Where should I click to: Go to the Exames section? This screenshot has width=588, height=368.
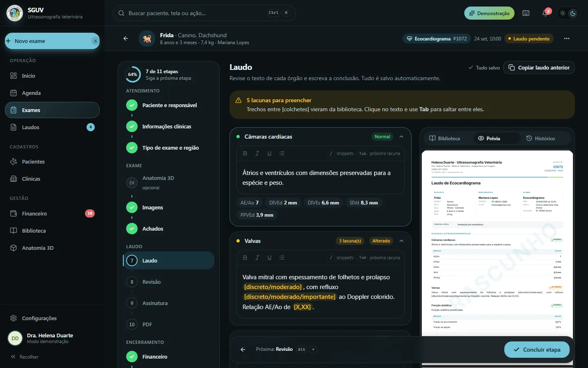(52, 110)
